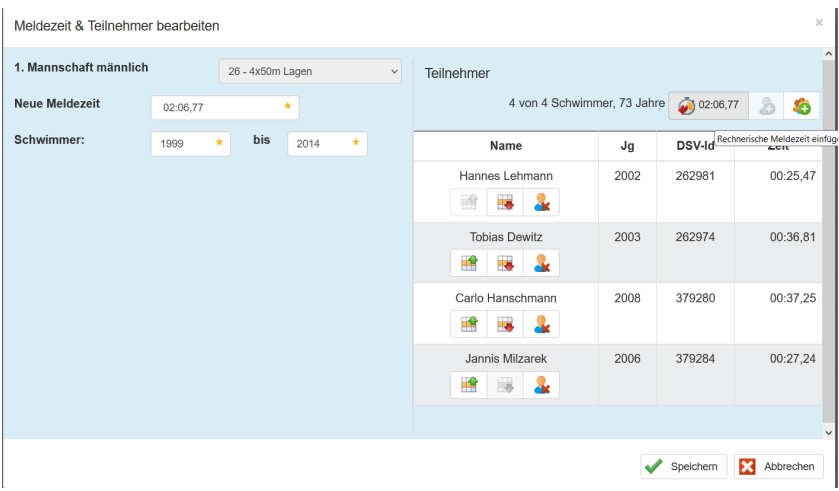Move Jannis Milzarek up one position
The height and width of the screenshot is (491, 839).
(x=468, y=385)
